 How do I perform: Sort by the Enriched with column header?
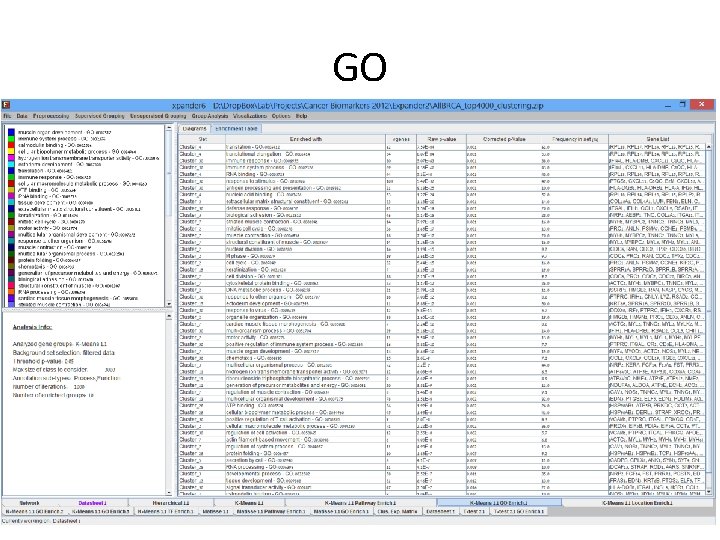[305, 139]
